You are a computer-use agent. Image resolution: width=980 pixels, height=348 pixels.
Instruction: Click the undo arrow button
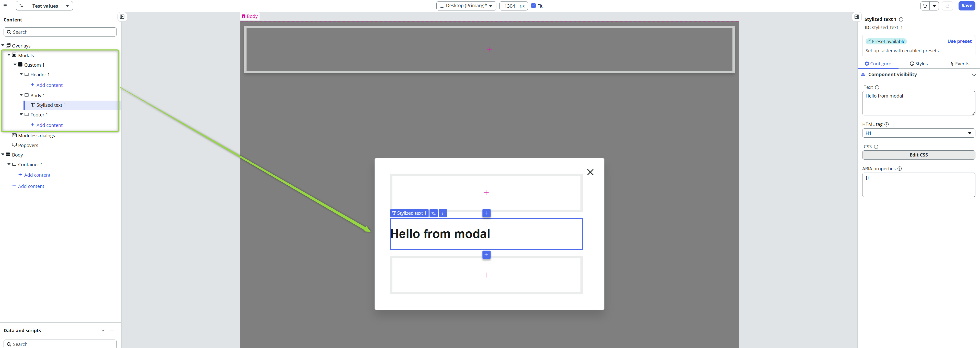click(925, 6)
